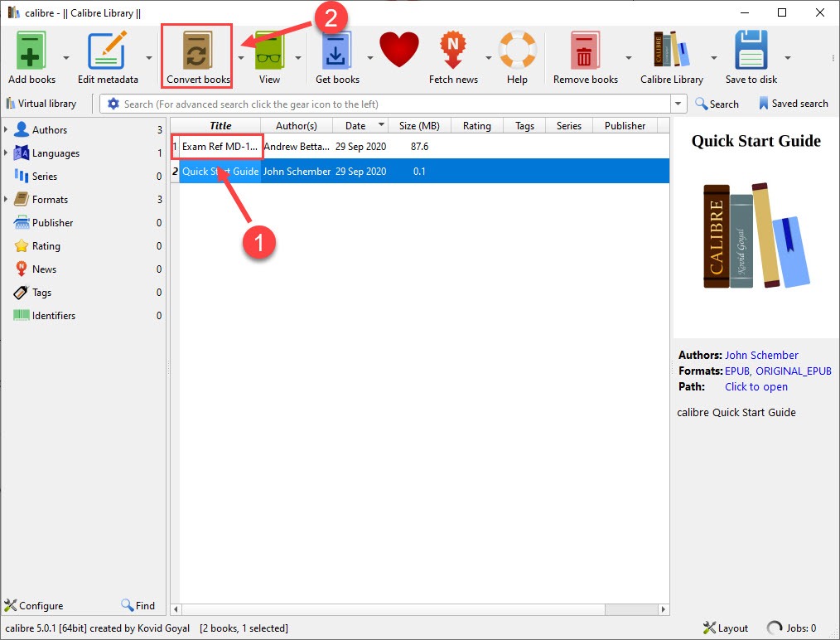Open the Saved search bookmark button
840x640 pixels.
794,104
